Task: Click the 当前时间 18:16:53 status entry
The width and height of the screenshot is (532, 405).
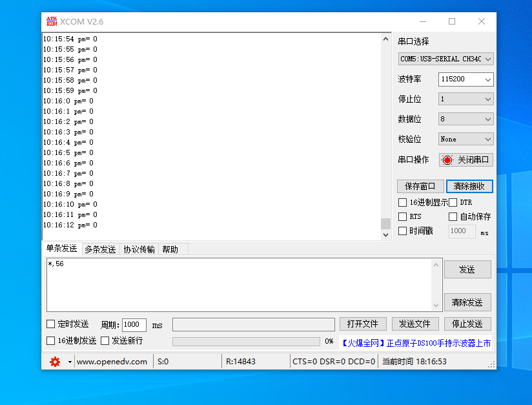Action: point(414,362)
